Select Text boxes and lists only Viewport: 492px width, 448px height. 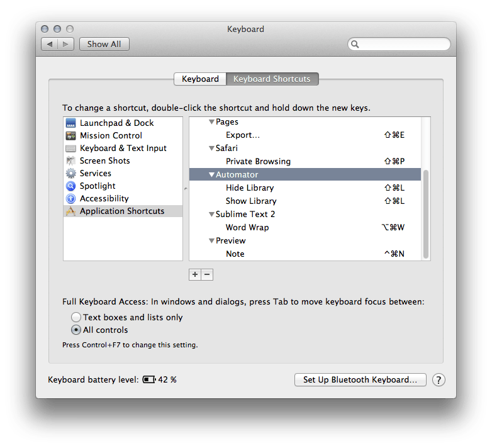[76, 318]
